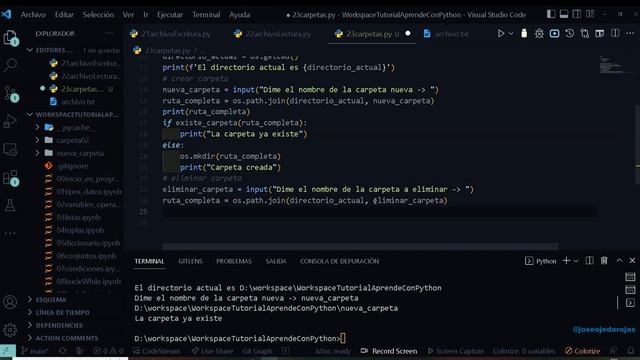The image size is (640, 360).
Task: Open the Search view in activity bar
Action: click(10, 64)
